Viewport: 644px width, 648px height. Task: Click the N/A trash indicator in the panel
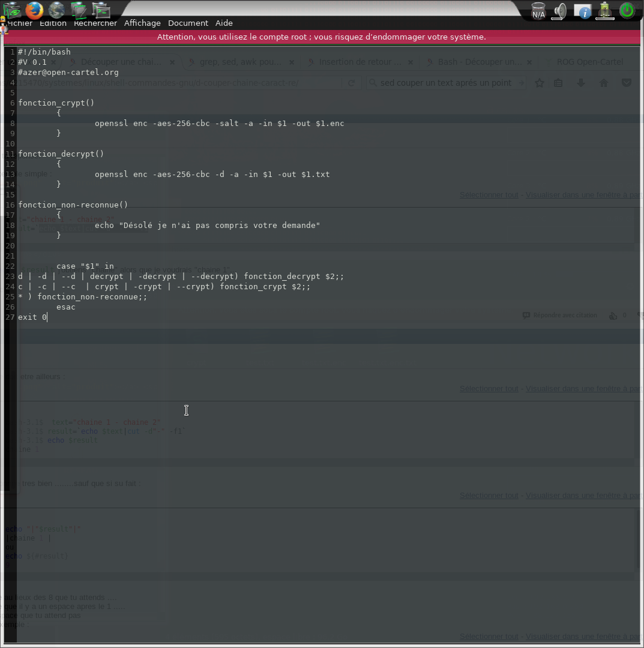click(x=538, y=11)
